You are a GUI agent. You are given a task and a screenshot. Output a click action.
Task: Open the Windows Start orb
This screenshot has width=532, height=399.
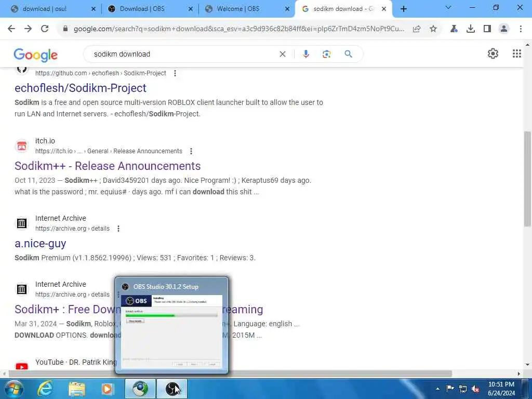point(13,389)
